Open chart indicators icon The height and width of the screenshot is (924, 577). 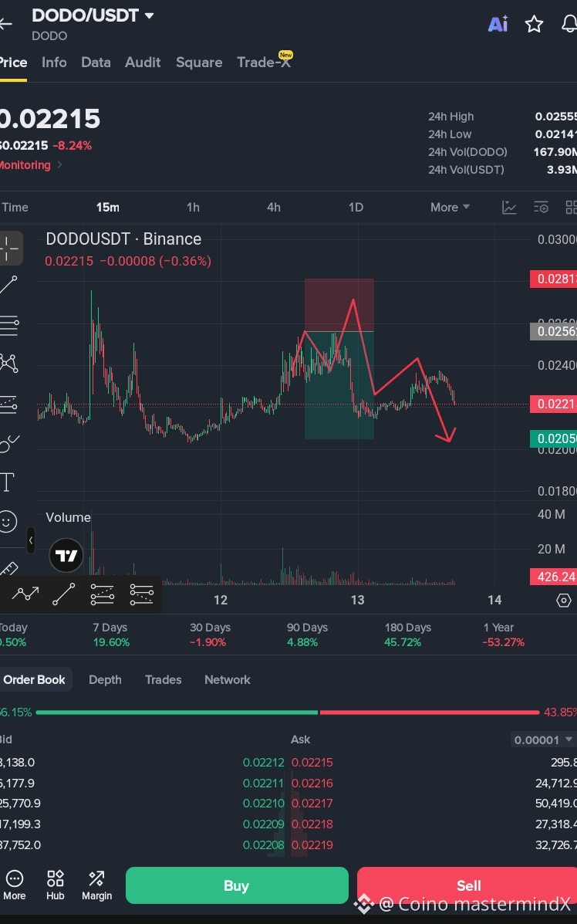(x=508, y=208)
